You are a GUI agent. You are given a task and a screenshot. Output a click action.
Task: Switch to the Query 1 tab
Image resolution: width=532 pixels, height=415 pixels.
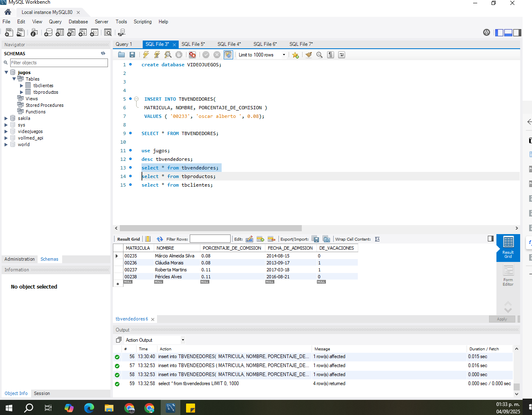(124, 44)
